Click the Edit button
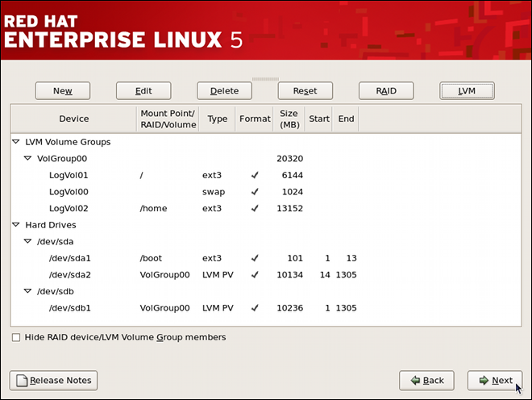532x400 pixels. coord(143,90)
